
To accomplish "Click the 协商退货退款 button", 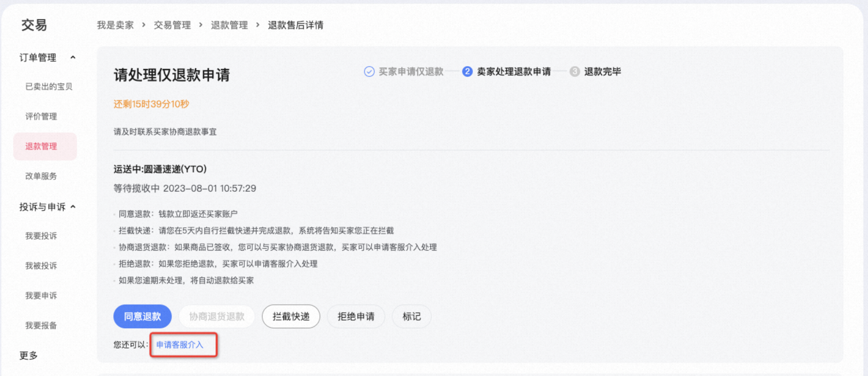I will coord(217,316).
